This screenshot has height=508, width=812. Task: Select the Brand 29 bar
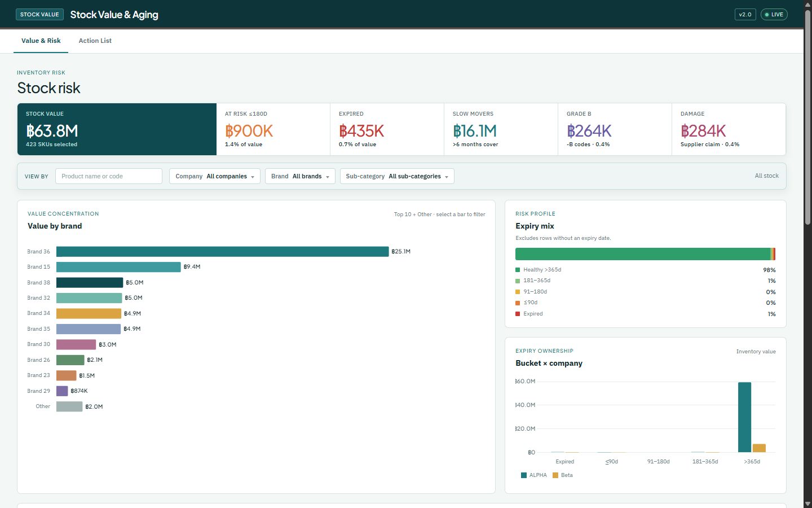(62, 391)
